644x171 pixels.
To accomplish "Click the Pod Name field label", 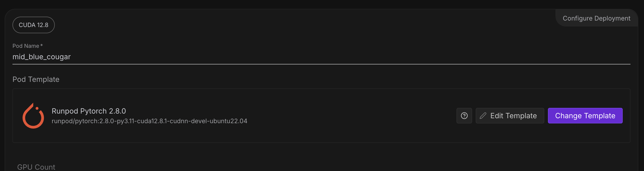I will pos(26,46).
